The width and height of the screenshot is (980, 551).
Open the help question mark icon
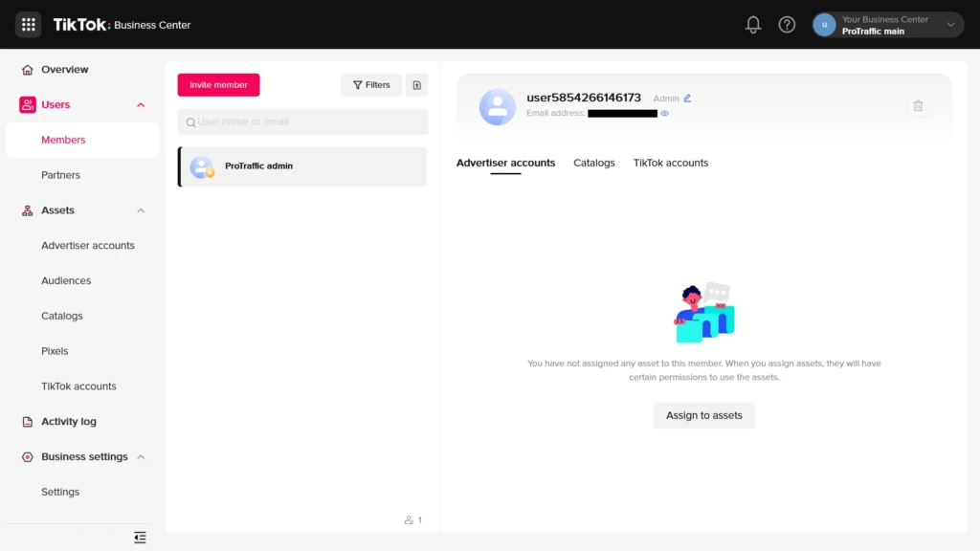(787, 24)
